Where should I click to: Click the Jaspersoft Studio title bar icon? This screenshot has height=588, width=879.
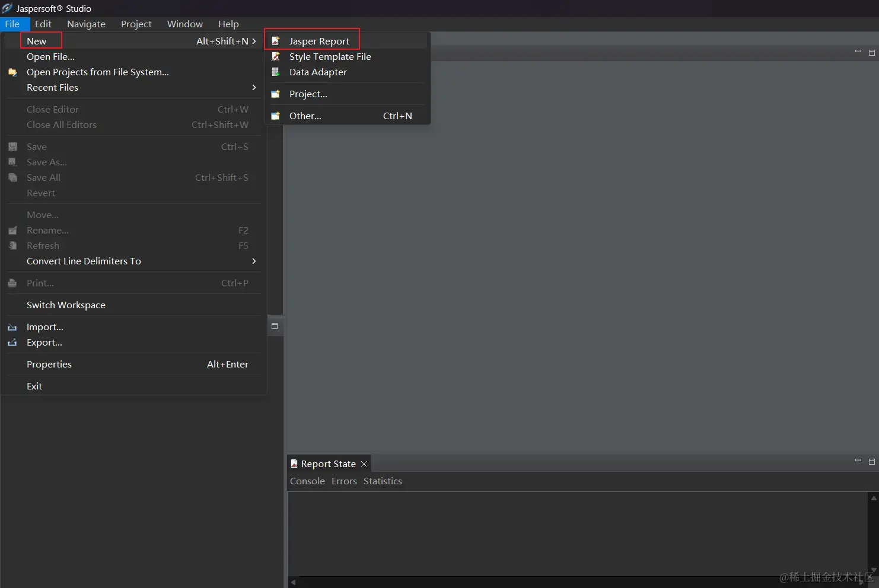(7, 8)
